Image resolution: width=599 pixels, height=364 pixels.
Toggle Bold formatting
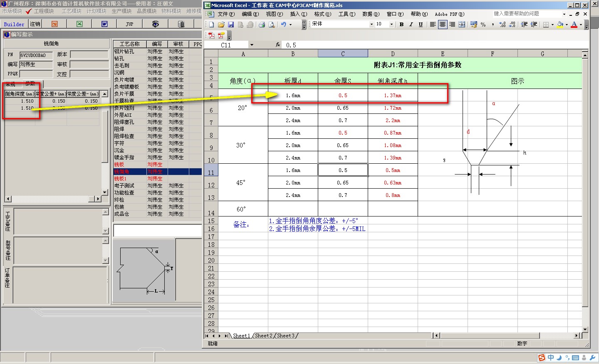point(401,25)
